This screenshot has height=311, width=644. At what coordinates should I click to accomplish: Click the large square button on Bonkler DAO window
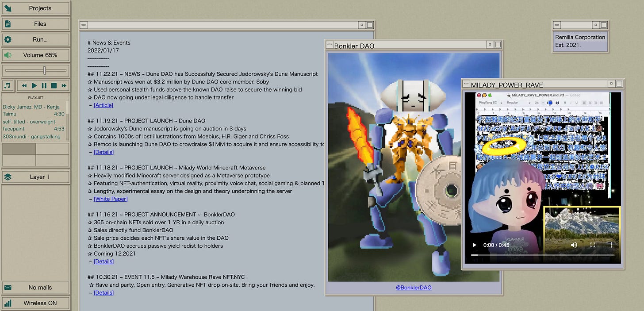coord(498,45)
